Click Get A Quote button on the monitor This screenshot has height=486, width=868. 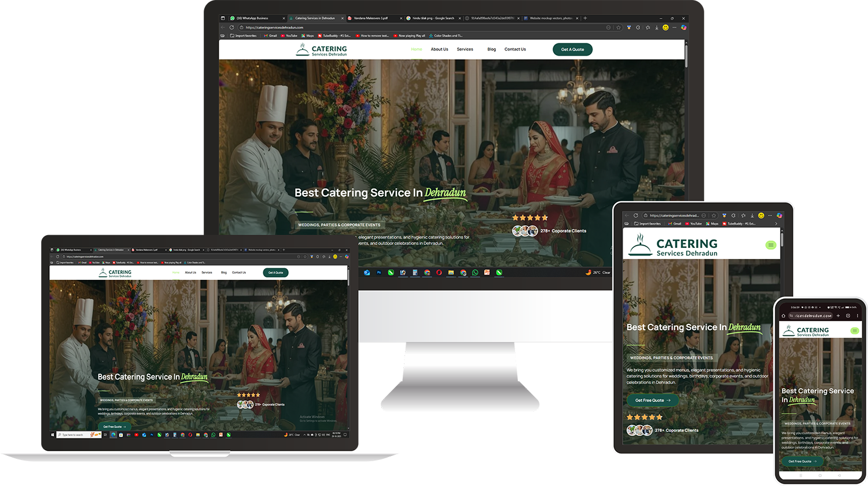(572, 49)
